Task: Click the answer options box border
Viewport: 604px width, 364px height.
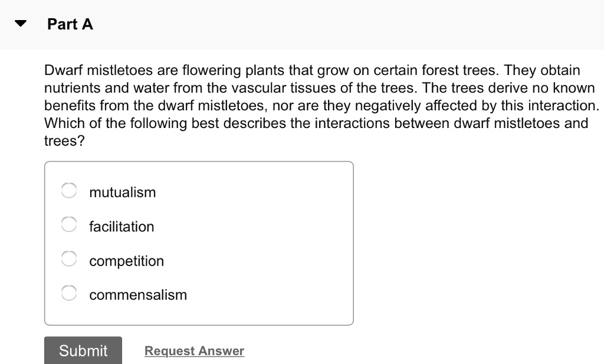Action: point(199,162)
